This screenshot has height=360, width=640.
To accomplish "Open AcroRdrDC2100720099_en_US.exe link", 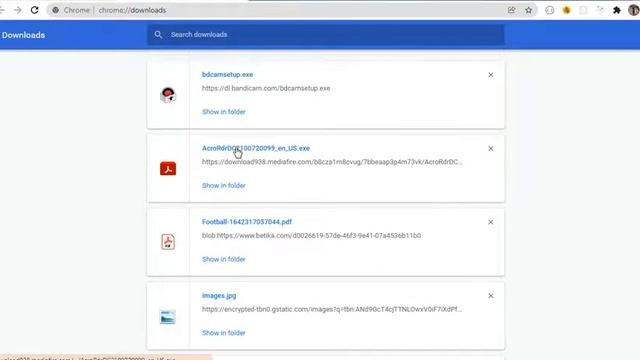I will (x=256, y=148).
